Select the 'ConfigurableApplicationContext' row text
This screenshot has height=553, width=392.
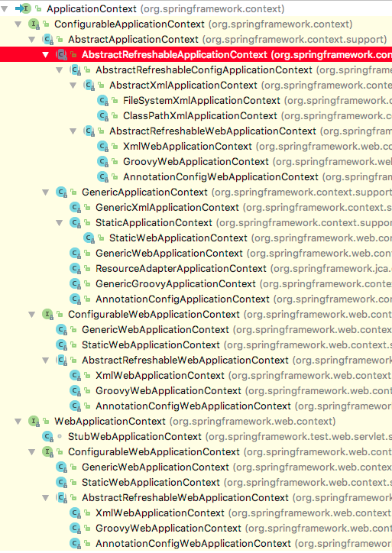tap(129, 24)
